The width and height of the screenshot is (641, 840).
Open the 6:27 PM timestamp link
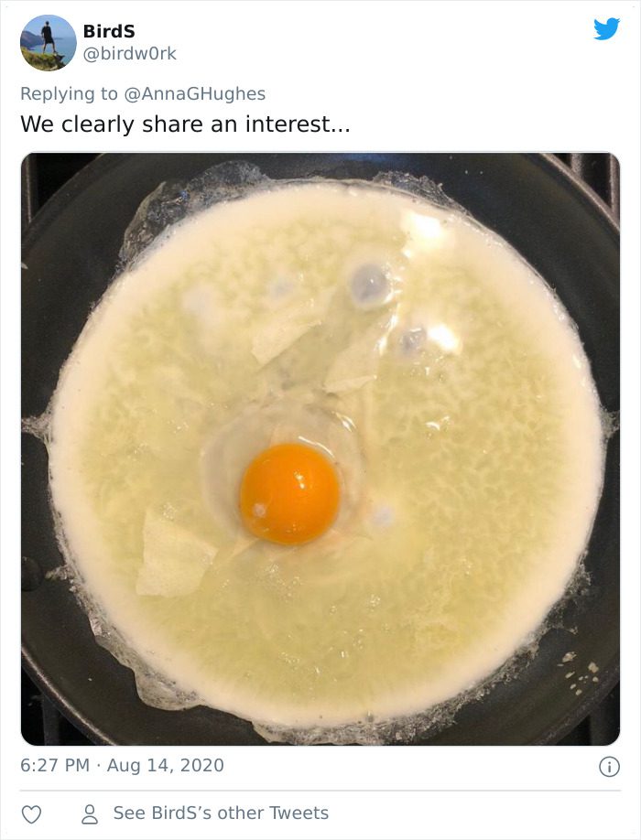55,765
